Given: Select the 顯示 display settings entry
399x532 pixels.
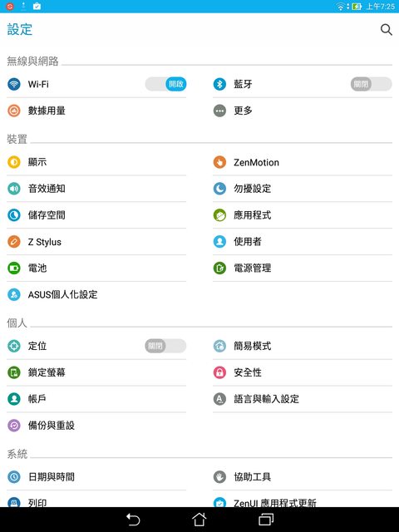Looking at the screenshot, I should (96, 162).
